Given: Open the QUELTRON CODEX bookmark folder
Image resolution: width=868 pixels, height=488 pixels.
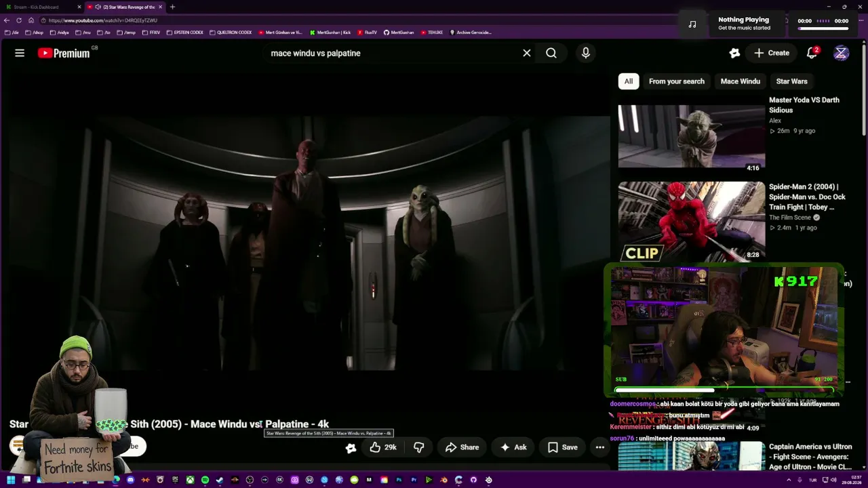Looking at the screenshot, I should [231, 33].
